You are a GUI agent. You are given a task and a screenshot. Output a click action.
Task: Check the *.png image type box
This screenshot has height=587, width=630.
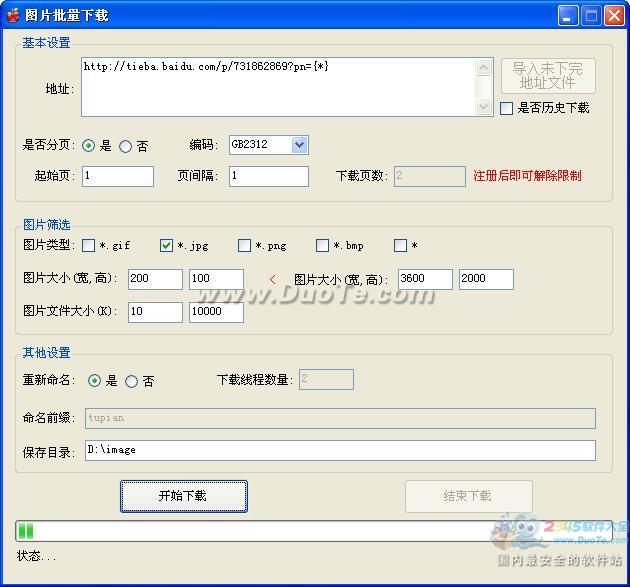pyautogui.click(x=244, y=245)
